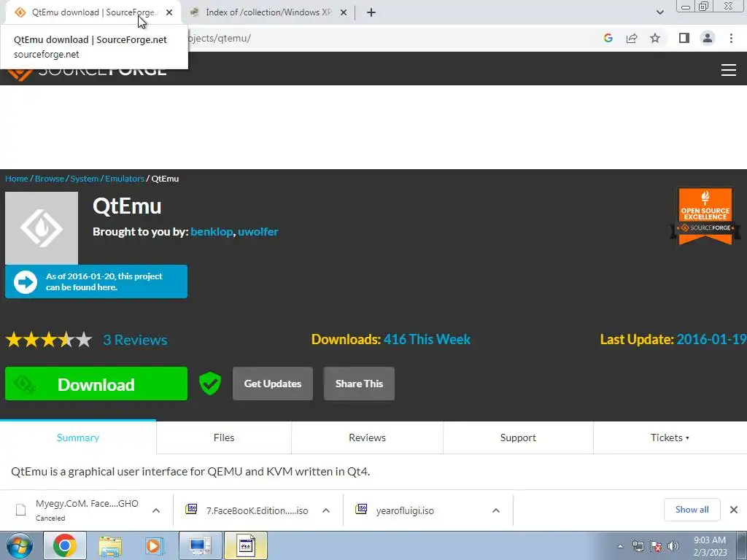Expand the Tickets dropdown tab
Screen dimensions: 747x560
[670, 437]
